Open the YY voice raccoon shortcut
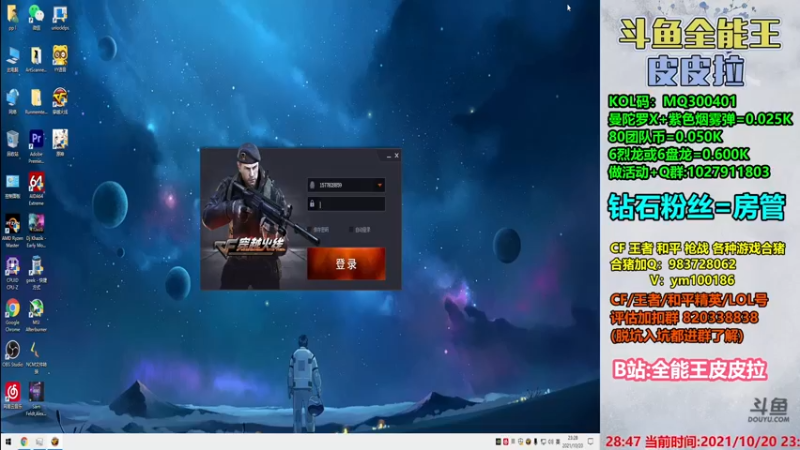Screen dimensions: 800x450 (60, 59)
